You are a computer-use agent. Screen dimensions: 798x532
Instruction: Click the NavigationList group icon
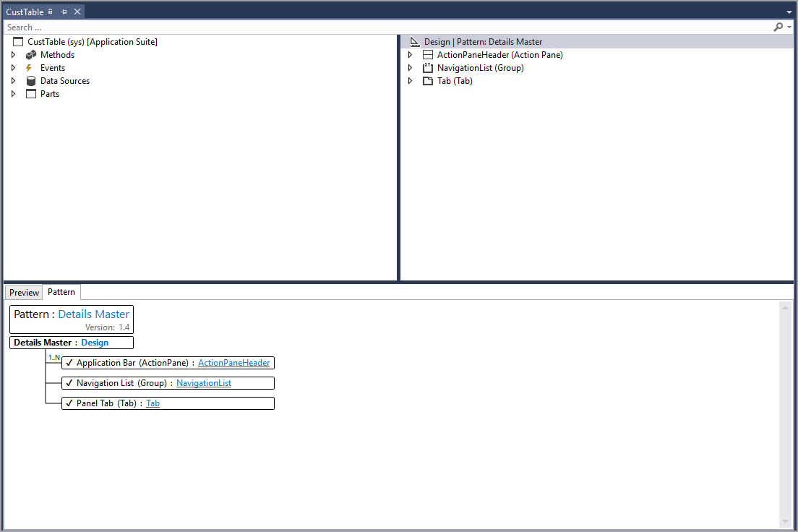tap(427, 67)
